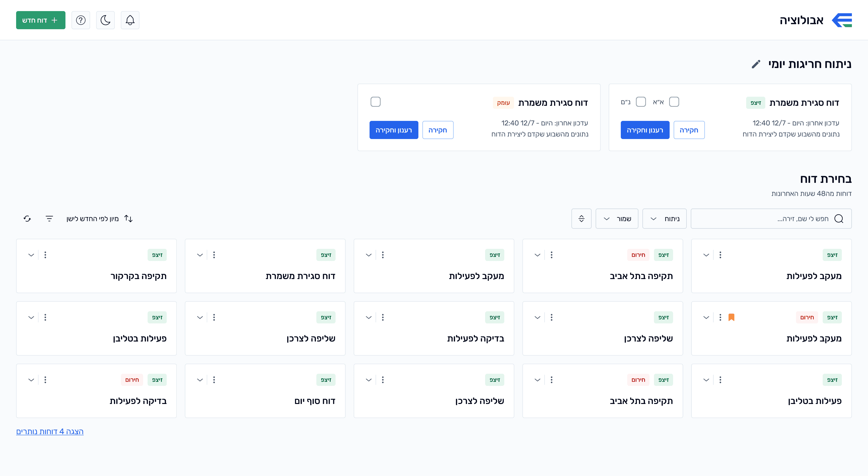
Task: Click the orange bookmark icon on report card
Action: [731, 317]
